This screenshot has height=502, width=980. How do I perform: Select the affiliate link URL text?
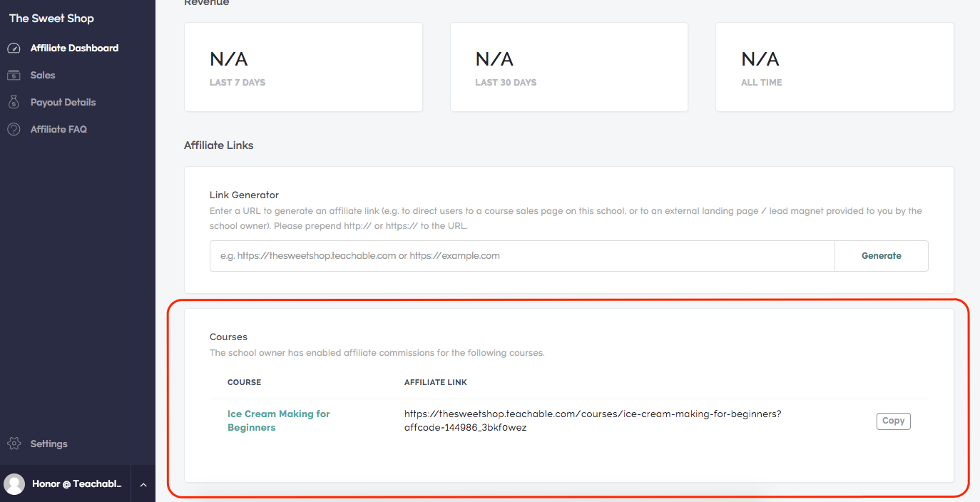point(593,421)
